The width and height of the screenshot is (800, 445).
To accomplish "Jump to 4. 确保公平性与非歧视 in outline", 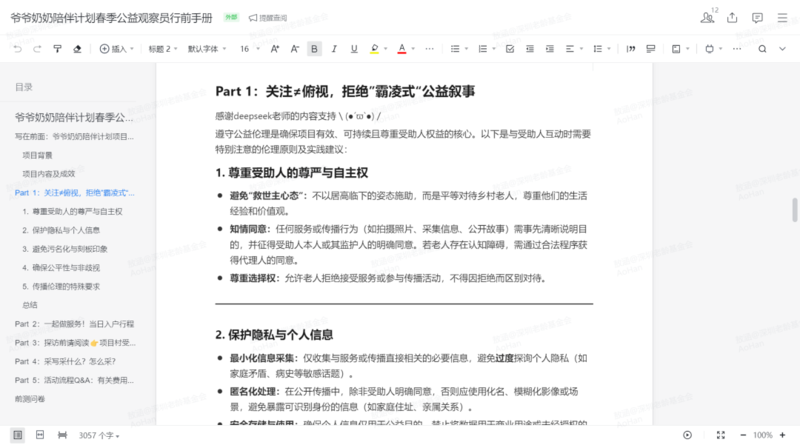I will coord(61,267).
